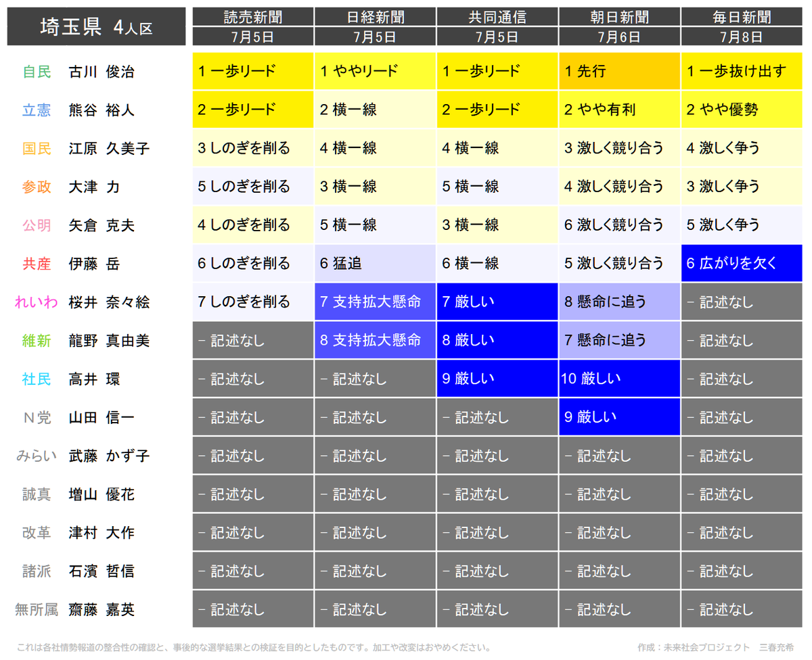The image size is (812, 660).
Task: Select the 毎日新聞 column header
Action: tap(742, 17)
